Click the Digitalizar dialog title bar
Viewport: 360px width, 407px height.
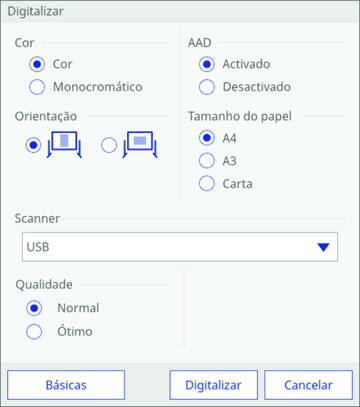pos(180,11)
